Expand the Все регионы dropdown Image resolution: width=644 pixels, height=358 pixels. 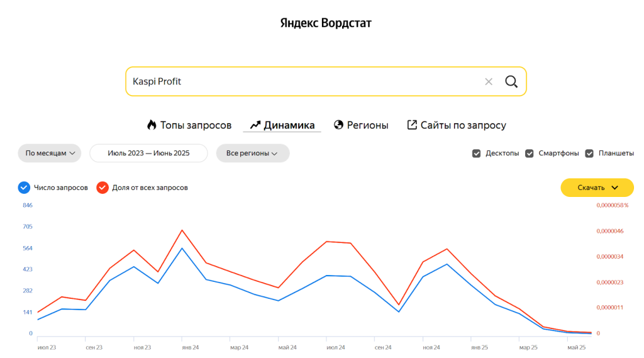[252, 154]
